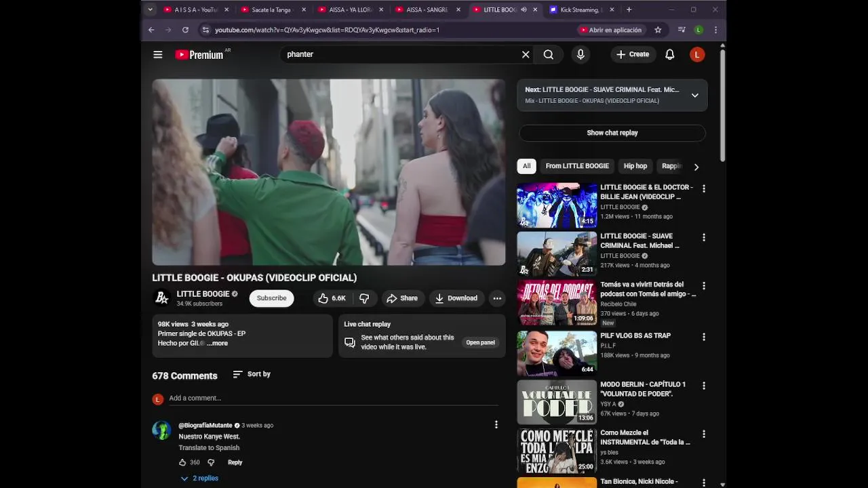
Task: Open Chrome three-dot menu
Action: (x=715, y=30)
